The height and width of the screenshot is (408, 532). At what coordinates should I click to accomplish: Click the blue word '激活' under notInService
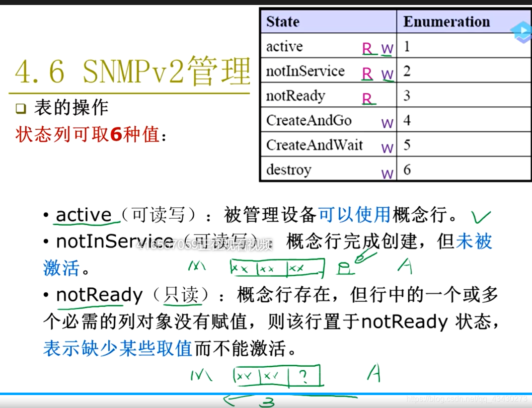[x=61, y=268]
